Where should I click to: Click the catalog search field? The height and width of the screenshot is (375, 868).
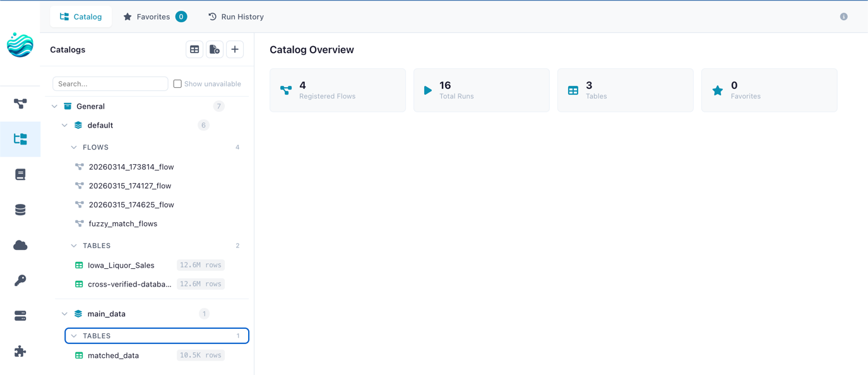coord(110,83)
